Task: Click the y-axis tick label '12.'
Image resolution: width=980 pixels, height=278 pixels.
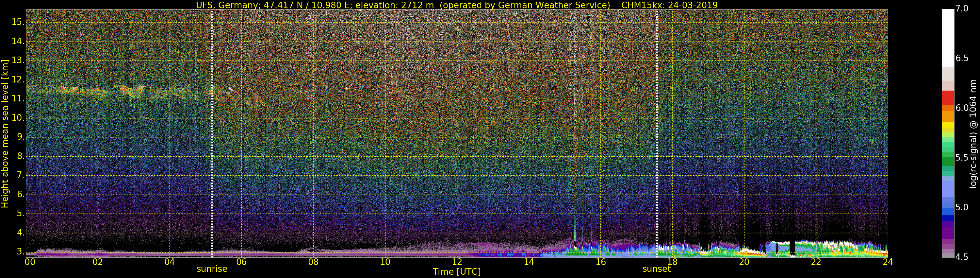Action: tap(18, 79)
